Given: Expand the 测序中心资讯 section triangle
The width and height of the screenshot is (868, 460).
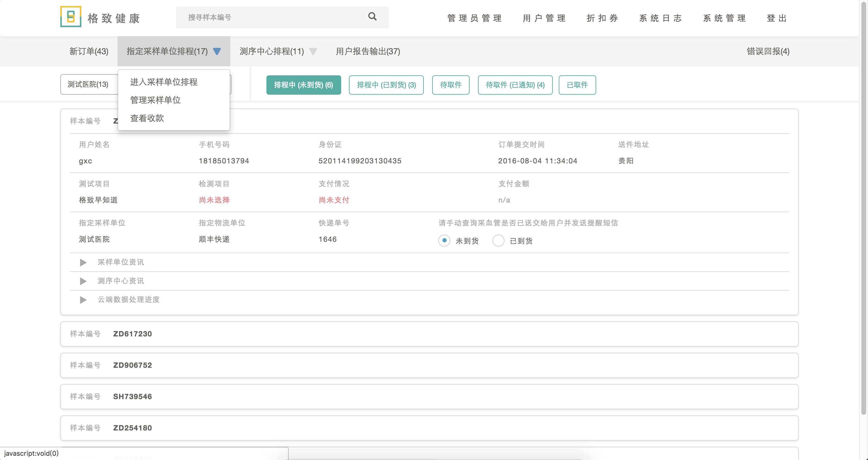Looking at the screenshot, I should point(83,281).
